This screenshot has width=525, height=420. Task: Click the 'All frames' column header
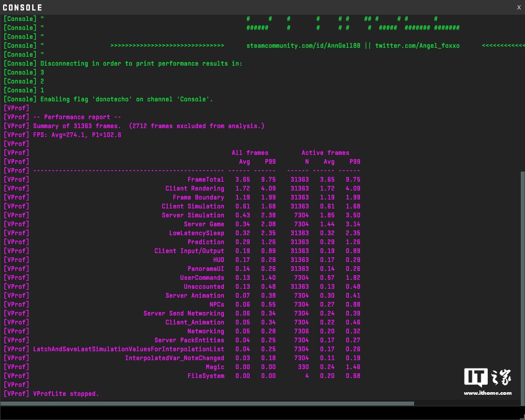[x=250, y=153]
